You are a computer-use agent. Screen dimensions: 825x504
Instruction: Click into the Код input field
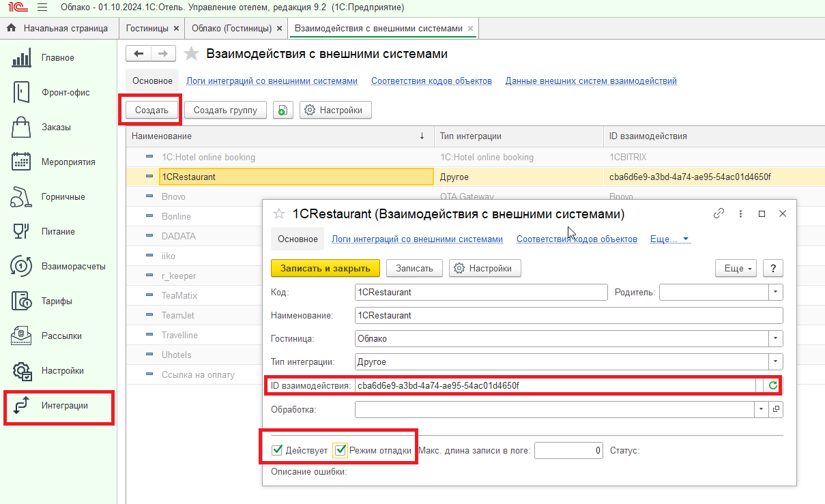[x=481, y=293]
